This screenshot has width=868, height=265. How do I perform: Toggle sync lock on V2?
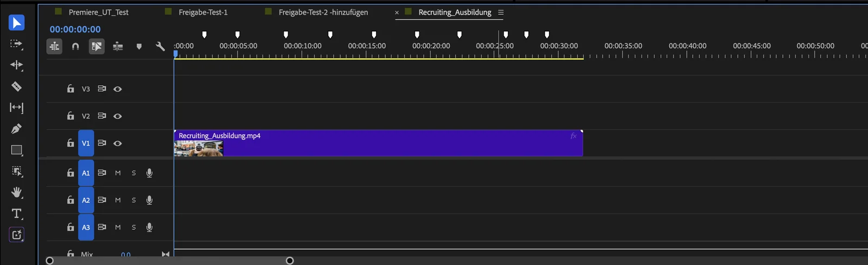pyautogui.click(x=101, y=116)
